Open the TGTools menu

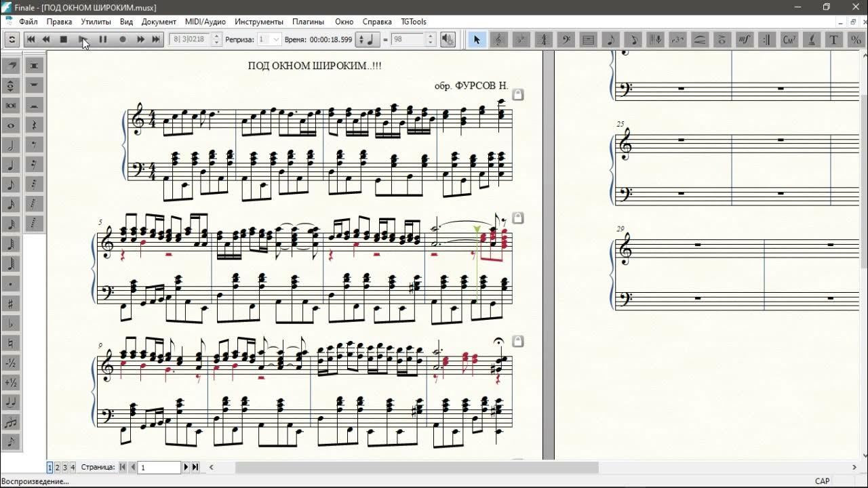(x=414, y=22)
